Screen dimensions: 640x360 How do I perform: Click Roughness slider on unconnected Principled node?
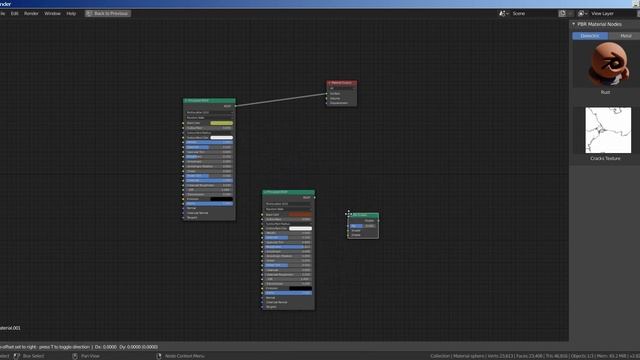coord(288,247)
